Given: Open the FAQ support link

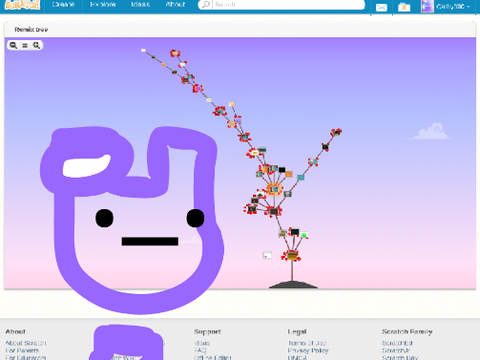Looking at the screenshot, I should (x=200, y=350).
